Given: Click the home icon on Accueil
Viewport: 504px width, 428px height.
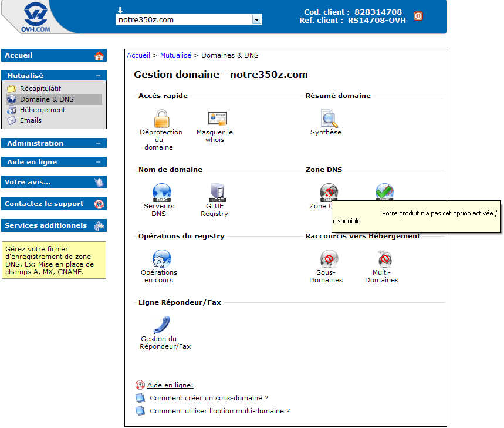Looking at the screenshot, I should pyautogui.click(x=99, y=56).
